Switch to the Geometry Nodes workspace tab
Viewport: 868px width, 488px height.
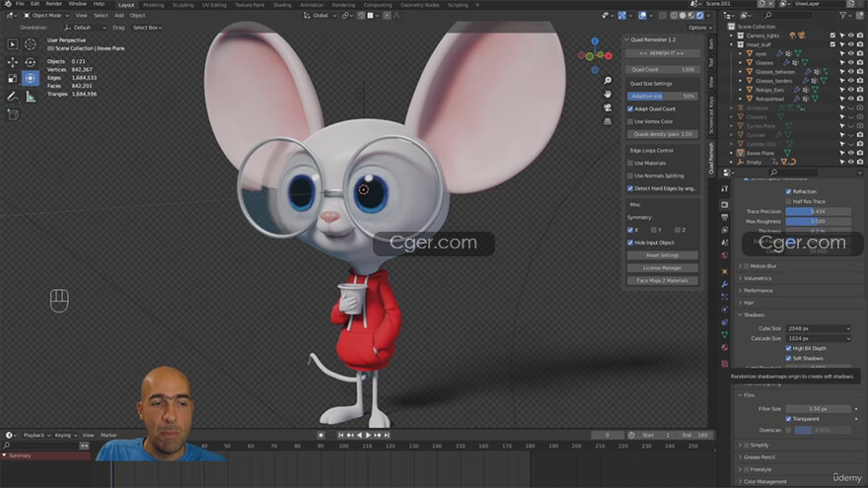419,5
